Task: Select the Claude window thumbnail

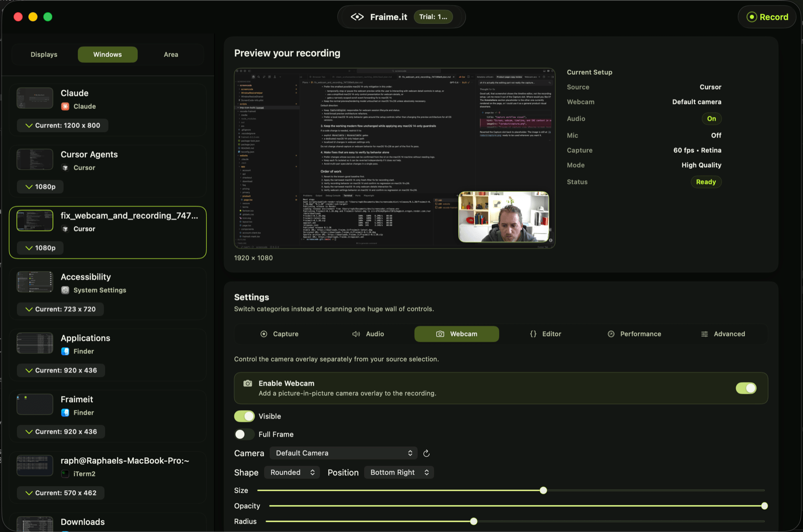Action: [35, 98]
